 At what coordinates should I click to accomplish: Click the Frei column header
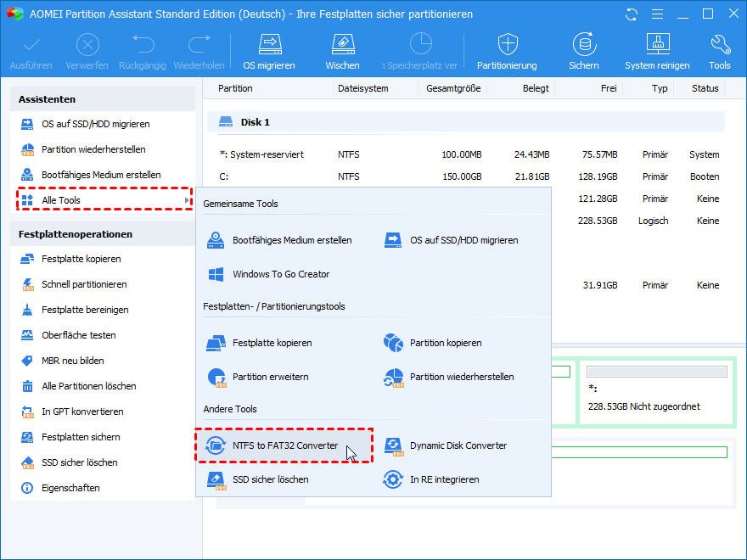(x=609, y=88)
